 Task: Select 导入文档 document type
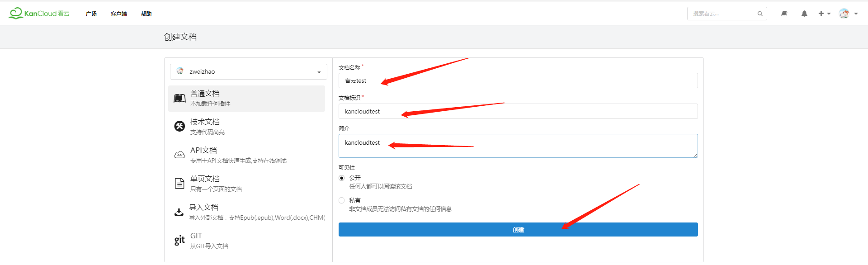click(x=247, y=212)
